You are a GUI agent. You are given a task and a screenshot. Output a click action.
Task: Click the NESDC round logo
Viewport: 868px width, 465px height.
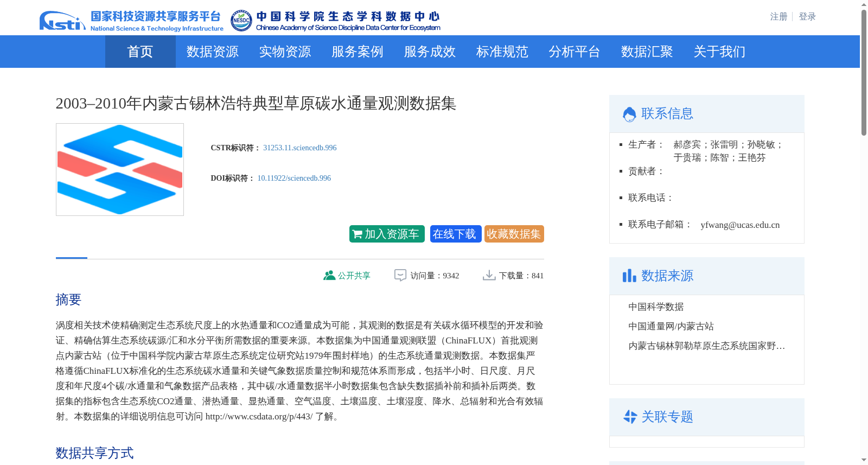[x=241, y=21]
